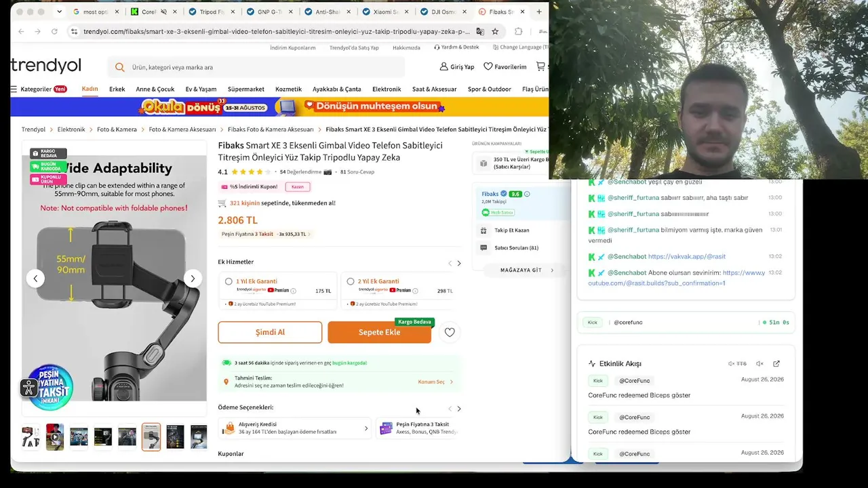This screenshot has height=488, width=868.
Task: Show next product image with right arrow
Action: tap(193, 279)
